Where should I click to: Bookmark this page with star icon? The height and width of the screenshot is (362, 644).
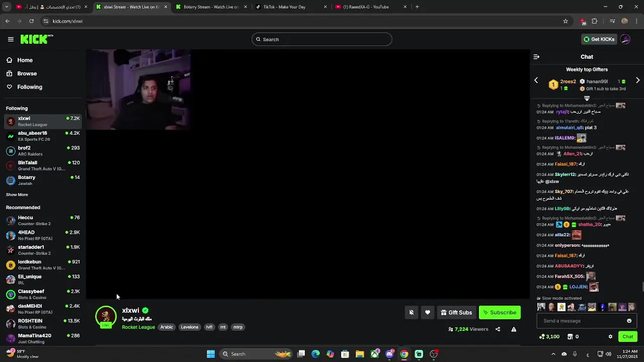pos(566,21)
